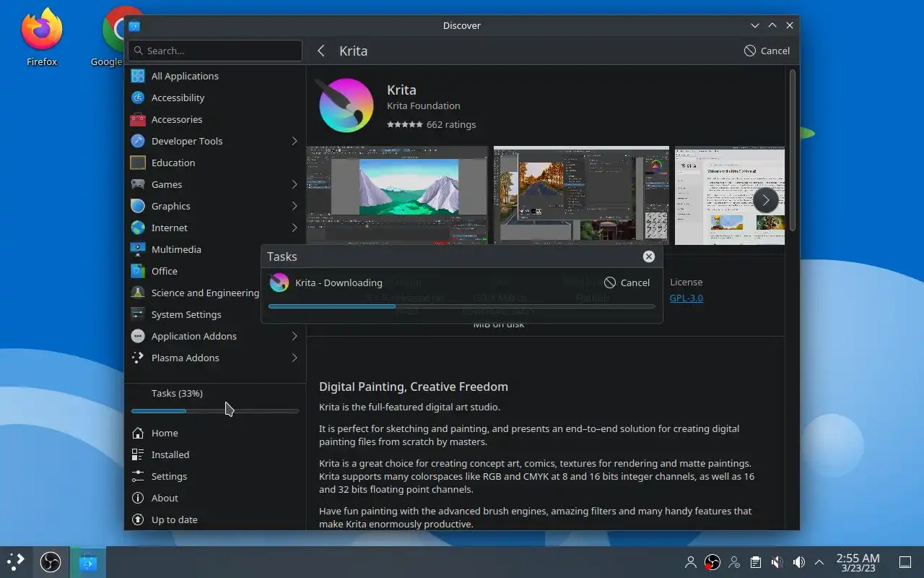Go back with the header arrow
The image size is (924, 578).
(321, 51)
